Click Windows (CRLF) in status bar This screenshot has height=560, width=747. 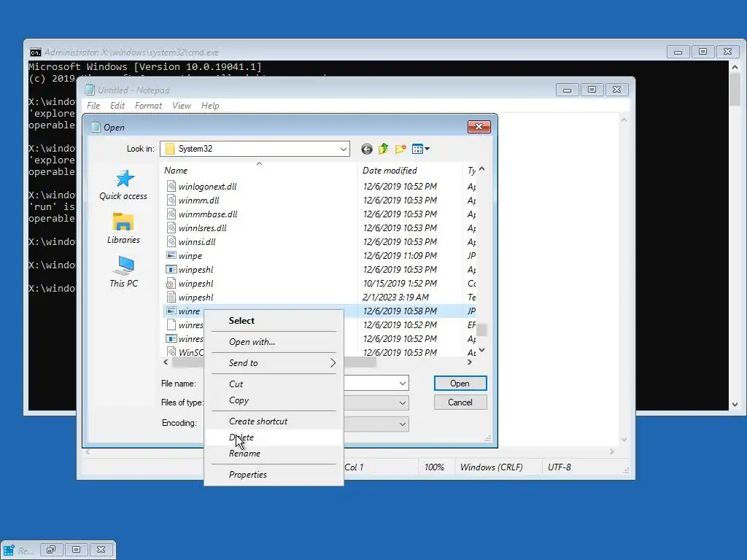491,467
